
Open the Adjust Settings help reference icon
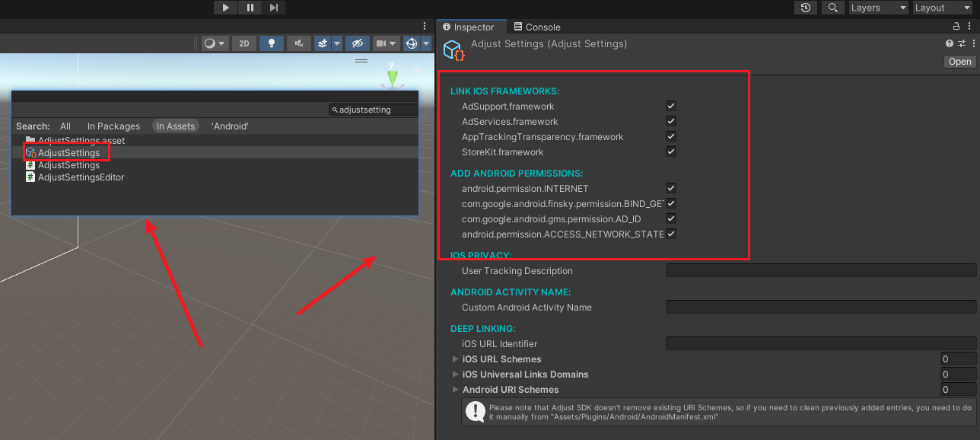[950, 44]
